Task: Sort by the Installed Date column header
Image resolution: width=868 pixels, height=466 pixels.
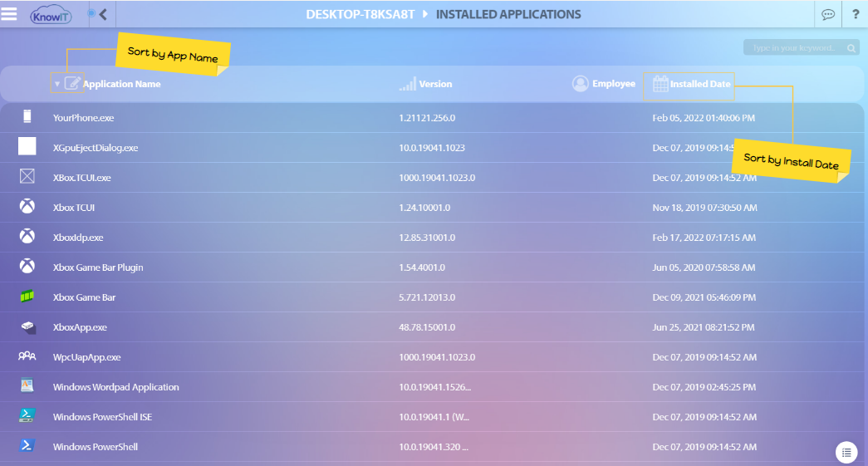Action: tap(700, 84)
